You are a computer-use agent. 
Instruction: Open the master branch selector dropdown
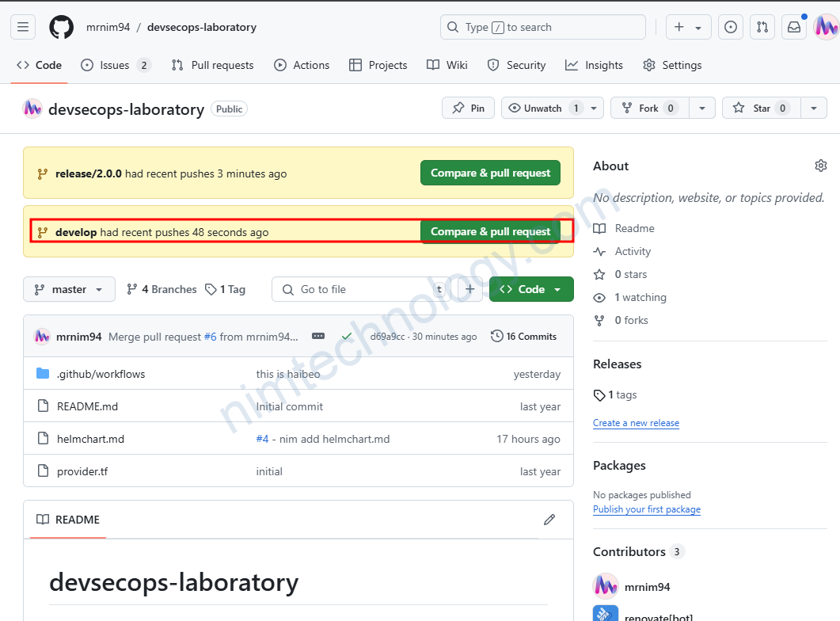[x=69, y=289]
